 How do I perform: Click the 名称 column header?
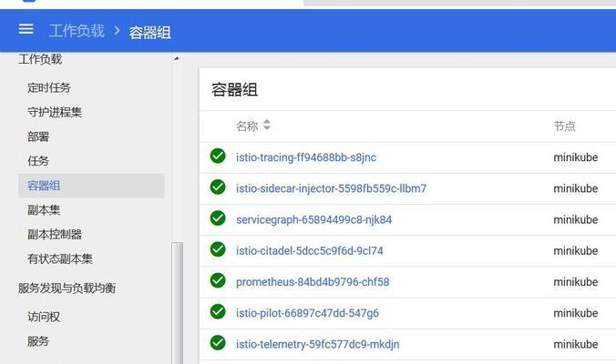(247, 126)
